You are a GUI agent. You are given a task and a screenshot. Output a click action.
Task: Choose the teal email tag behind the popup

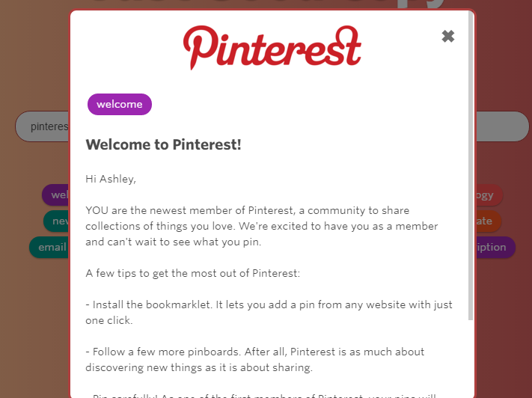click(49, 247)
